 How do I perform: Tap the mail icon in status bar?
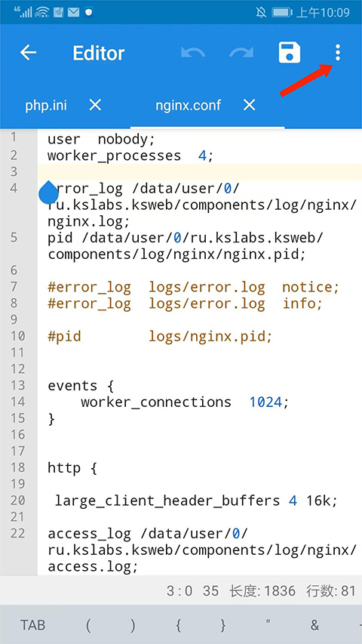point(73,12)
